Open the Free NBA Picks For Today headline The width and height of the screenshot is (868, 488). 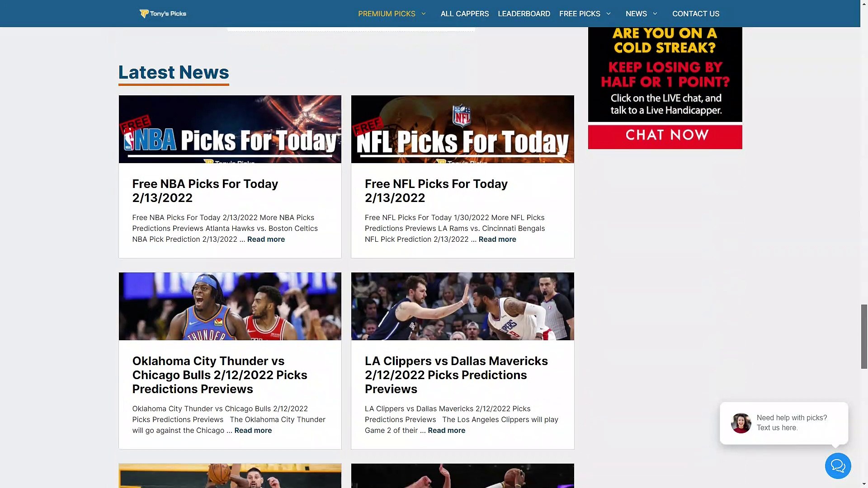coord(205,191)
